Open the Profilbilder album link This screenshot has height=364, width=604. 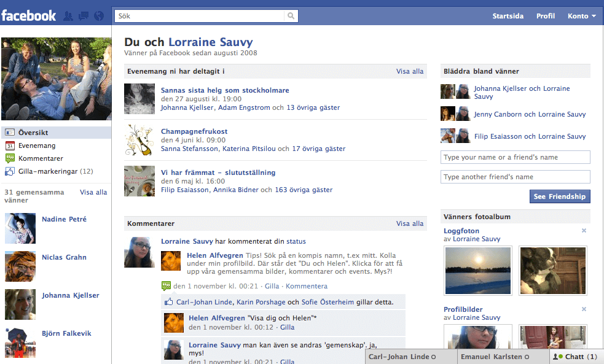[x=463, y=309]
